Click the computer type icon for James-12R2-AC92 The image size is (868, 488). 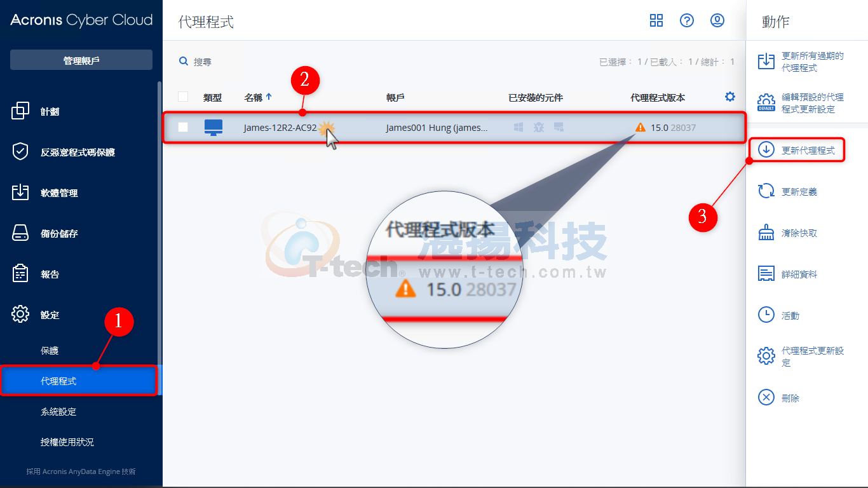coord(214,128)
